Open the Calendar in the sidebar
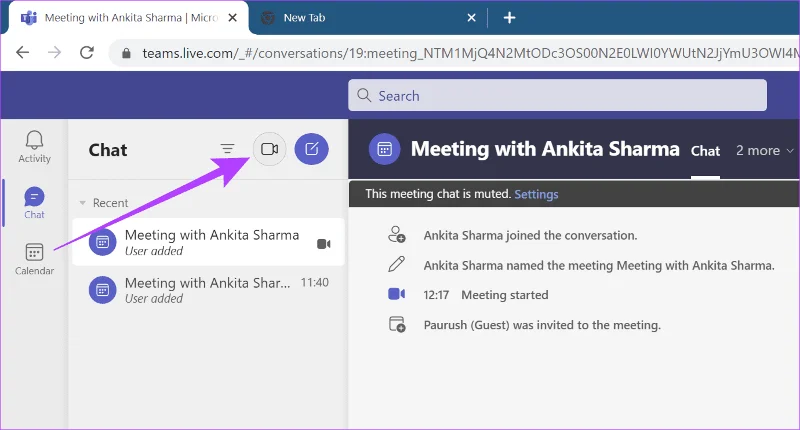Image resolution: width=800 pixels, height=430 pixels. click(34, 259)
